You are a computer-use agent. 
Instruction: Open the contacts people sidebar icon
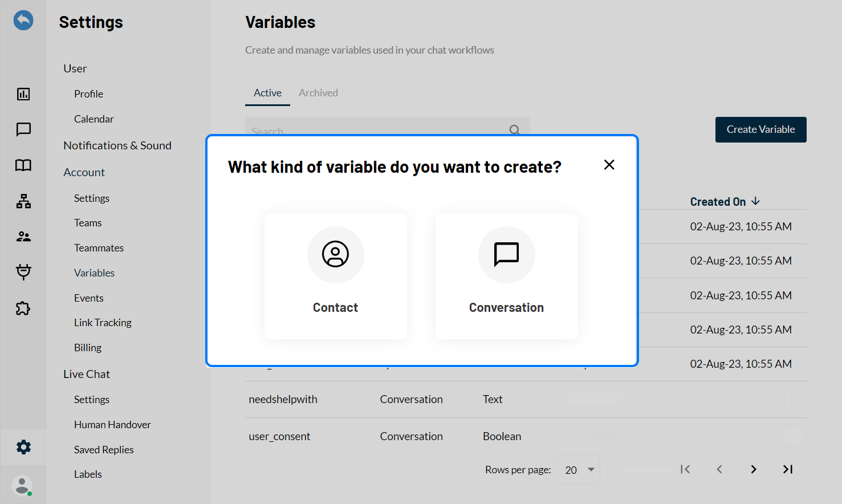tap(23, 237)
